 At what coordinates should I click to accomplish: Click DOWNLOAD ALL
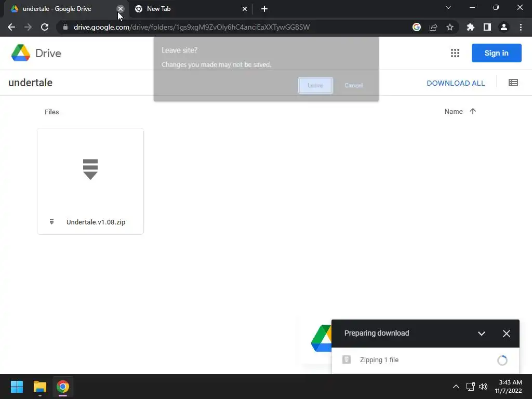pyautogui.click(x=456, y=83)
